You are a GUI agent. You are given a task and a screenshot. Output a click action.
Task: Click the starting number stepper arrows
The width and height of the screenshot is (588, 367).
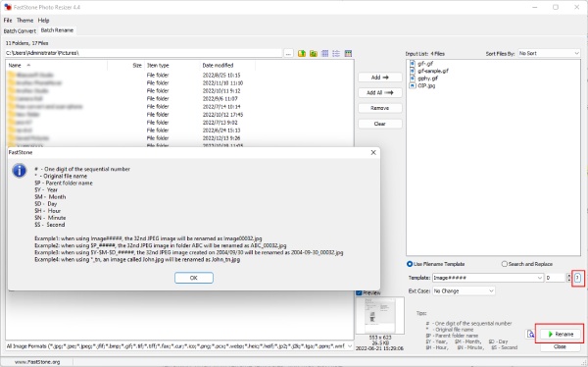(x=568, y=278)
